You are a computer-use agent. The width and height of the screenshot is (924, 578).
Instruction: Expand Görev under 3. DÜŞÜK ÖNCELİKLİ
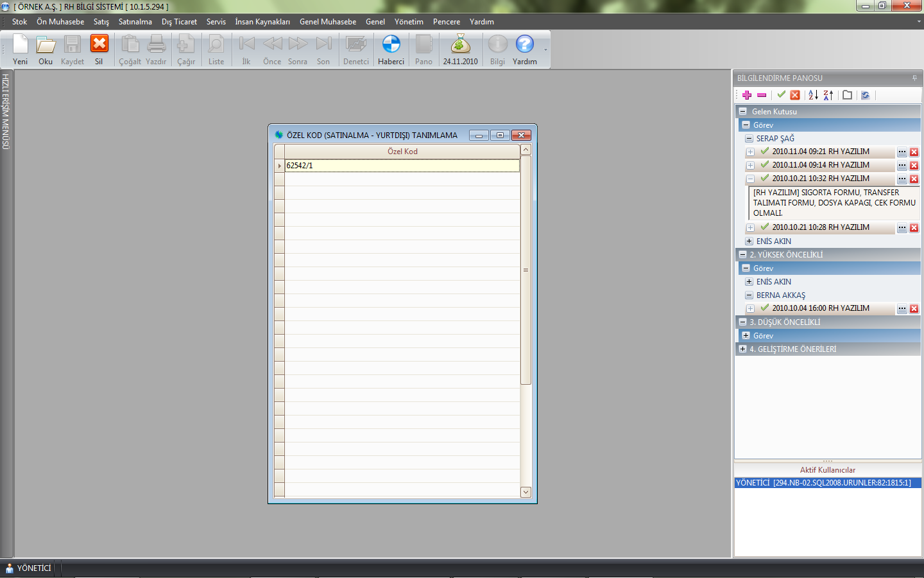pos(746,336)
